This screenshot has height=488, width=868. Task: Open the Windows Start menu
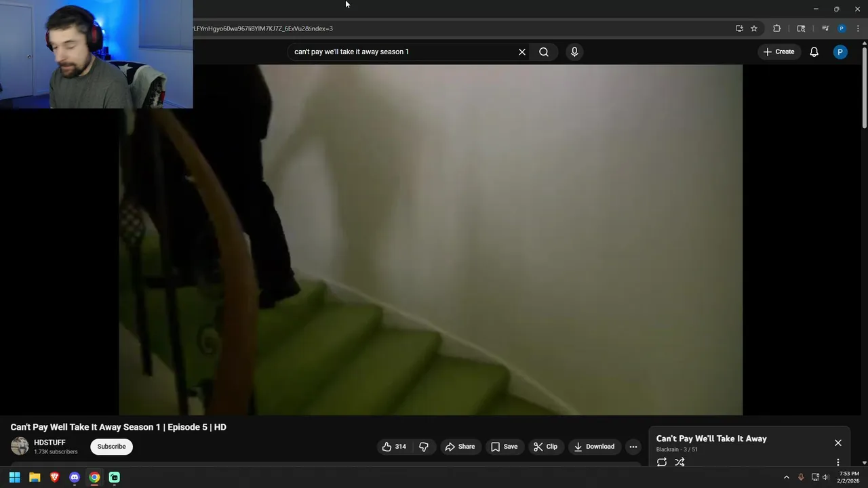click(14, 477)
